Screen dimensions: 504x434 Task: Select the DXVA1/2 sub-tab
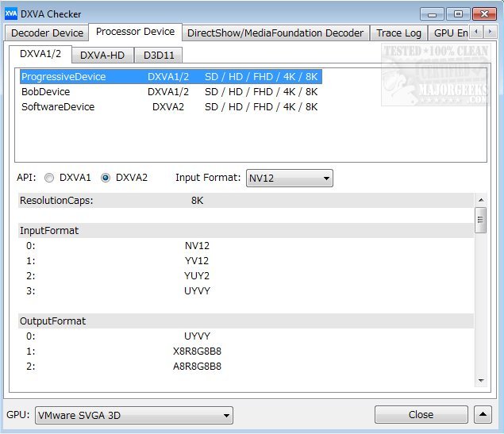40,54
